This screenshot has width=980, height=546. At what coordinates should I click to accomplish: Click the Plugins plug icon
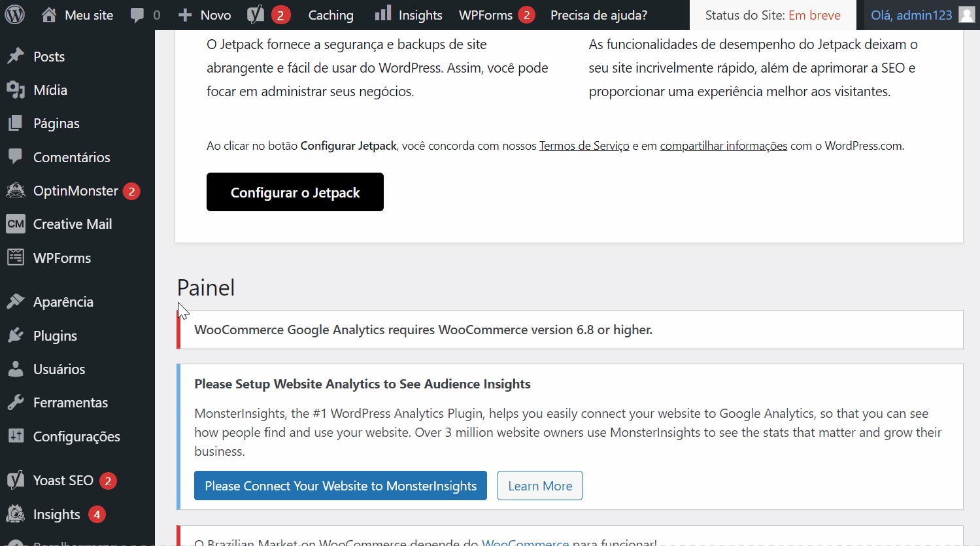[x=16, y=335]
